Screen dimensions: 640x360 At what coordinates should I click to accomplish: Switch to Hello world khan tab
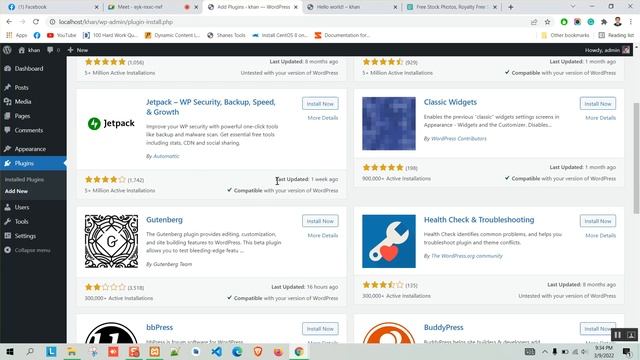pos(351,7)
